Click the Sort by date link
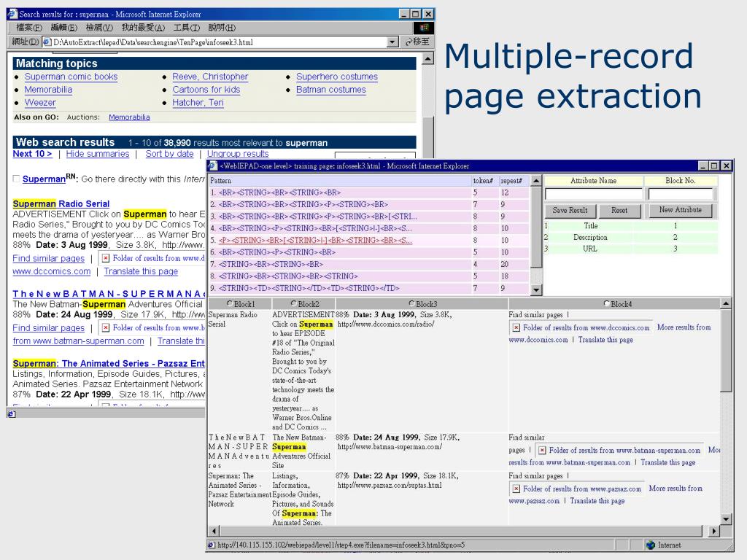747x560 pixels. [169, 154]
